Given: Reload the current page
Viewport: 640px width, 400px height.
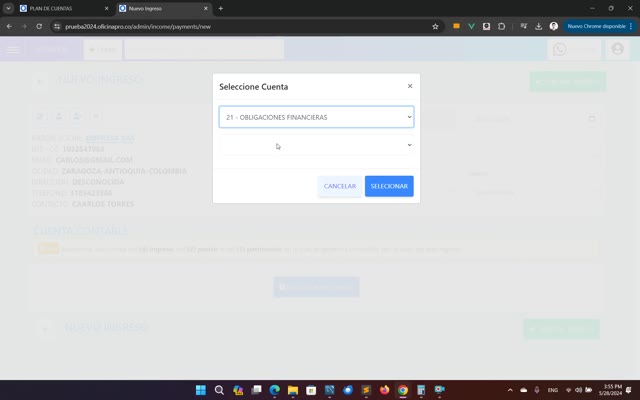Looking at the screenshot, I should click(39, 26).
